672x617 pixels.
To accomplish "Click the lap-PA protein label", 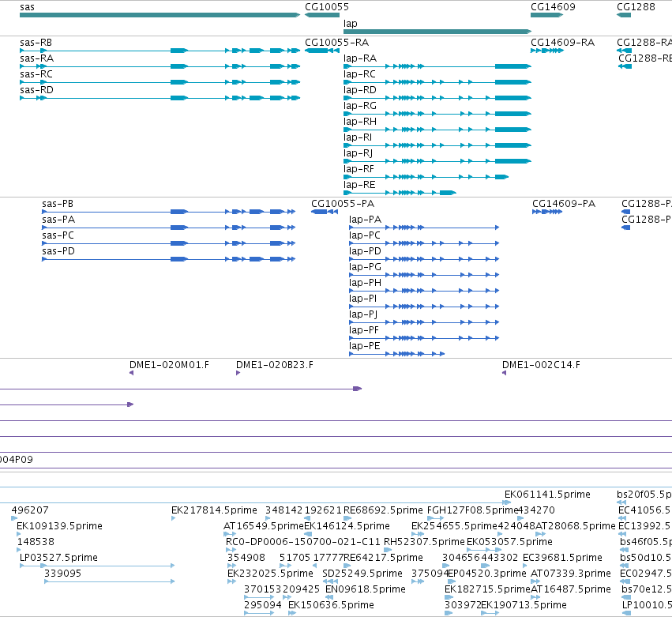I will [x=365, y=220].
